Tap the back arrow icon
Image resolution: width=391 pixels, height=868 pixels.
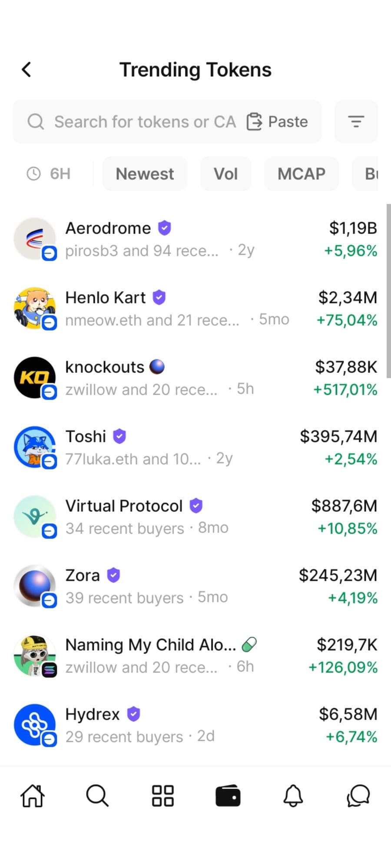click(x=27, y=69)
